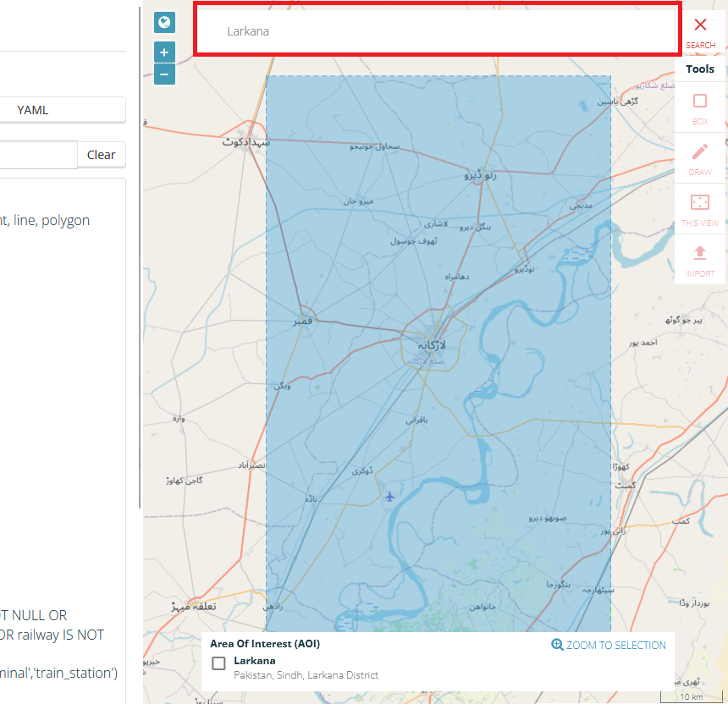Viewport: 728px width, 704px height.
Task: Click the Pakistan, Sindh, Larkana District result text
Action: pyautogui.click(x=306, y=675)
